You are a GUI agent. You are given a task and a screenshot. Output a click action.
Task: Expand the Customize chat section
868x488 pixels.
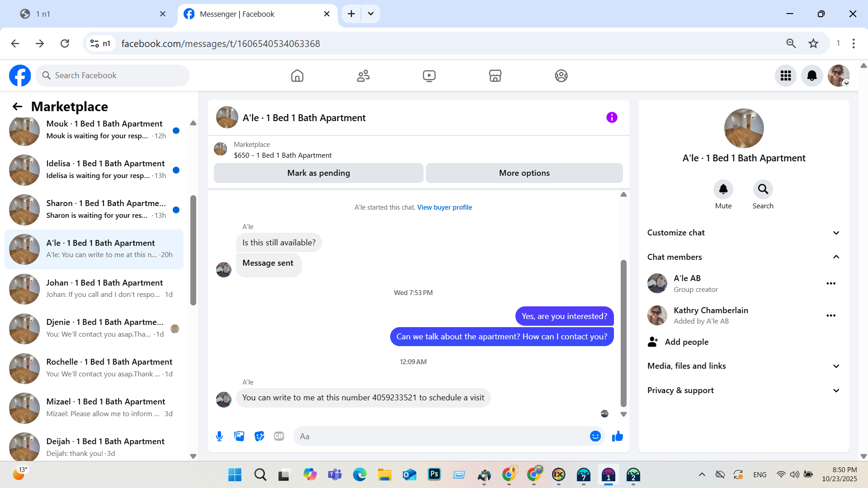coord(744,233)
